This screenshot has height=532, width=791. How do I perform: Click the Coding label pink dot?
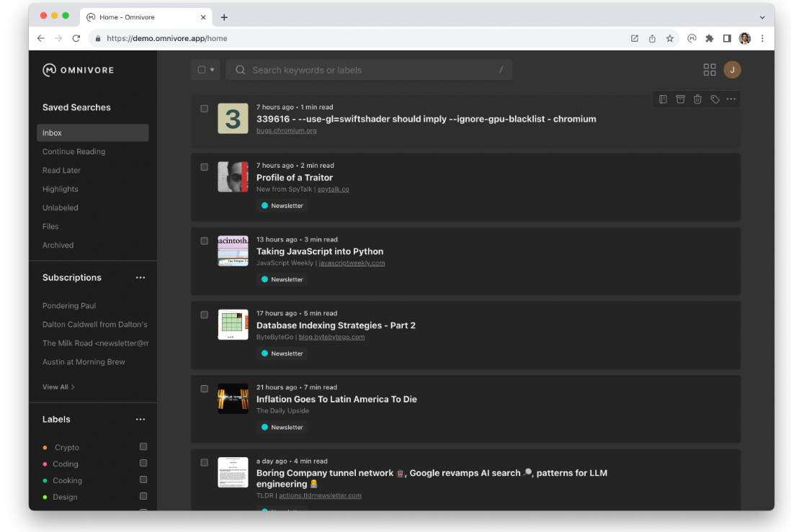tap(45, 464)
